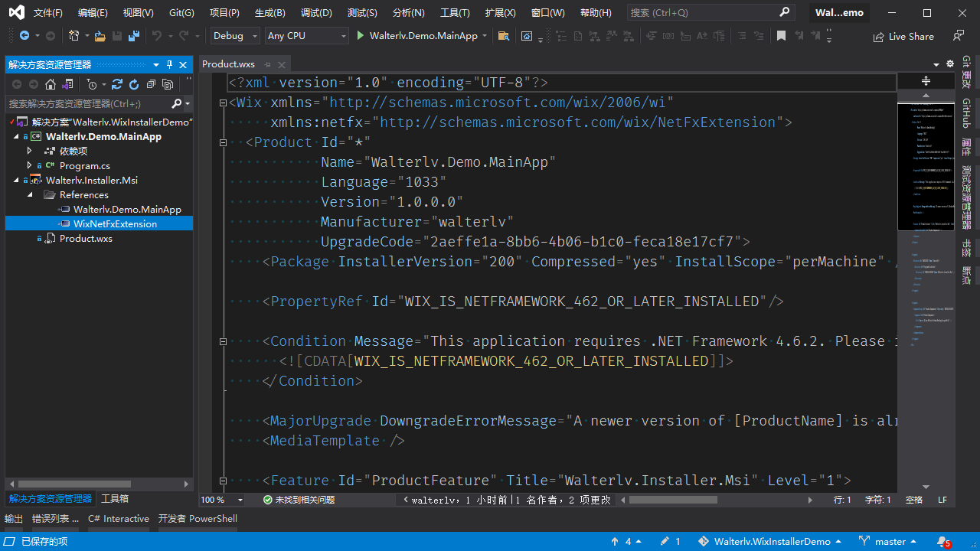Open the Debug configuration dropdown
Image resolution: width=980 pixels, height=551 pixels.
(235, 36)
